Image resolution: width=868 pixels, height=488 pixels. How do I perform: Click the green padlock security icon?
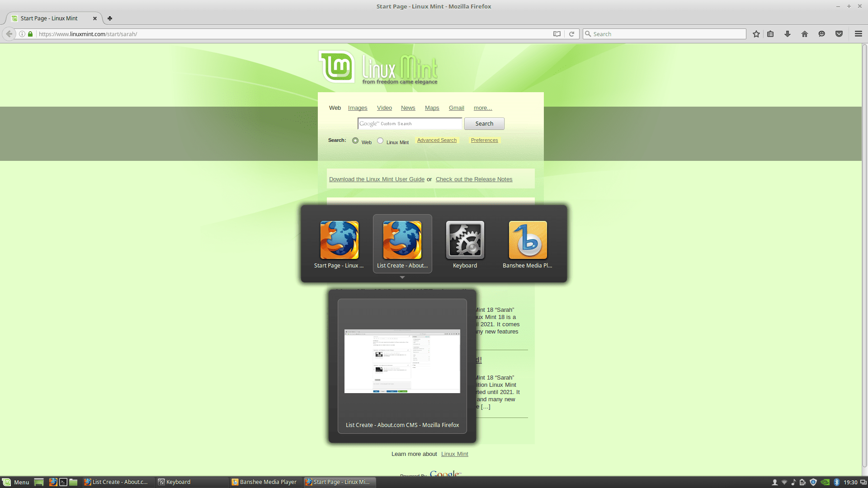pyautogui.click(x=30, y=34)
